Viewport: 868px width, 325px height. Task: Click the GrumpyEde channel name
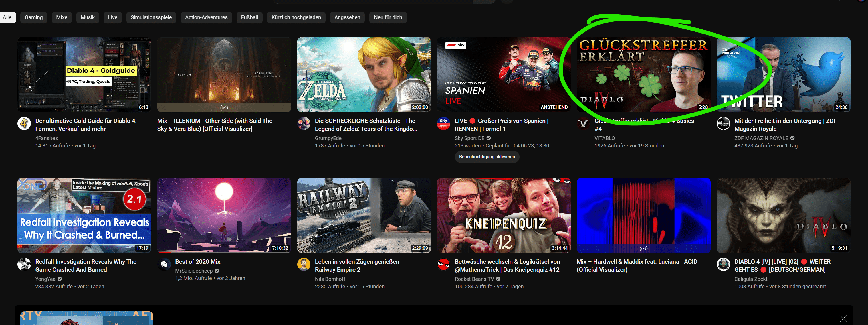click(x=328, y=138)
